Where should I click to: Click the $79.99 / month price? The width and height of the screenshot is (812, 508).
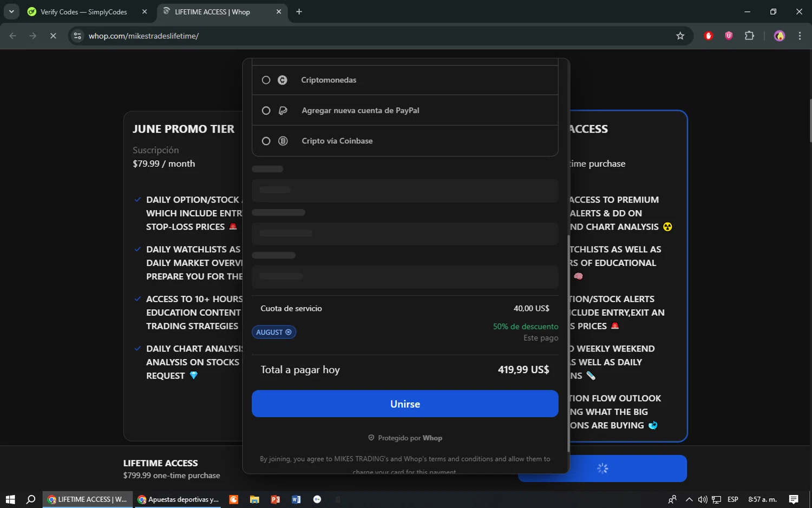[x=163, y=164]
